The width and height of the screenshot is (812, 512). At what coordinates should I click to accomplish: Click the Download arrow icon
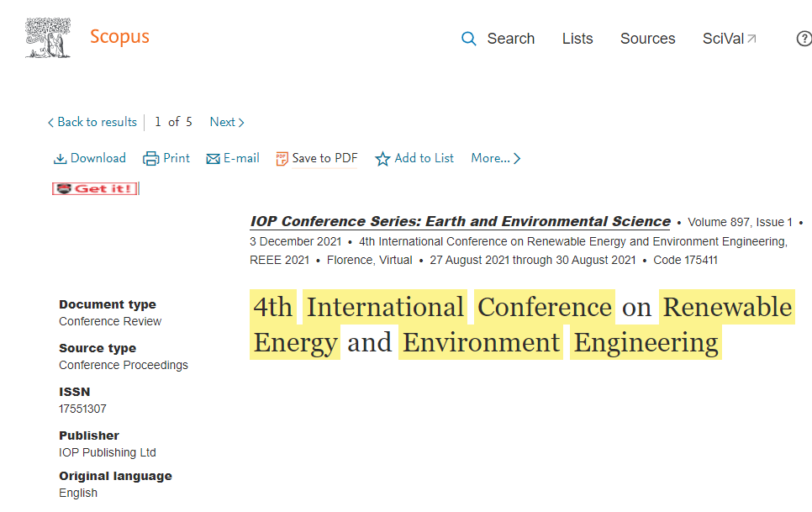click(x=61, y=159)
